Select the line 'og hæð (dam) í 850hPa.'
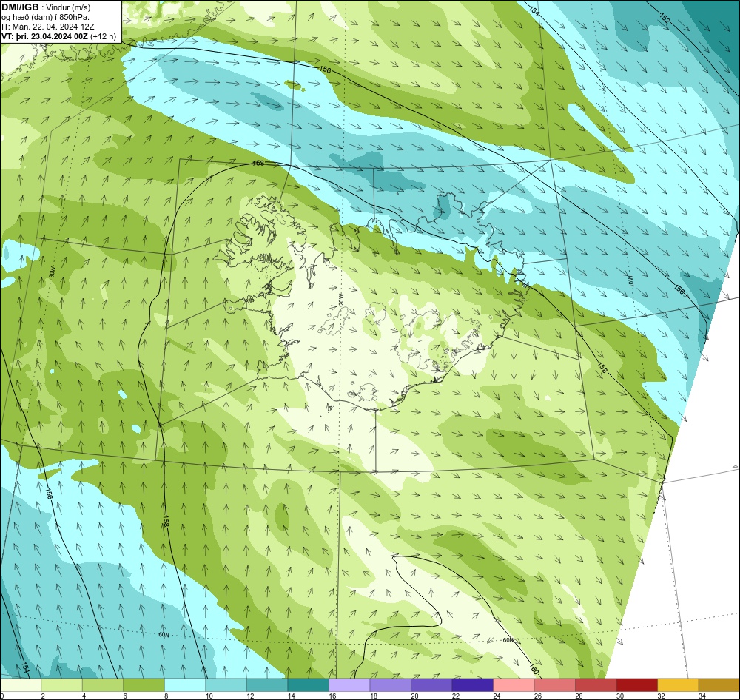This screenshot has height=700, width=740. 45,17
